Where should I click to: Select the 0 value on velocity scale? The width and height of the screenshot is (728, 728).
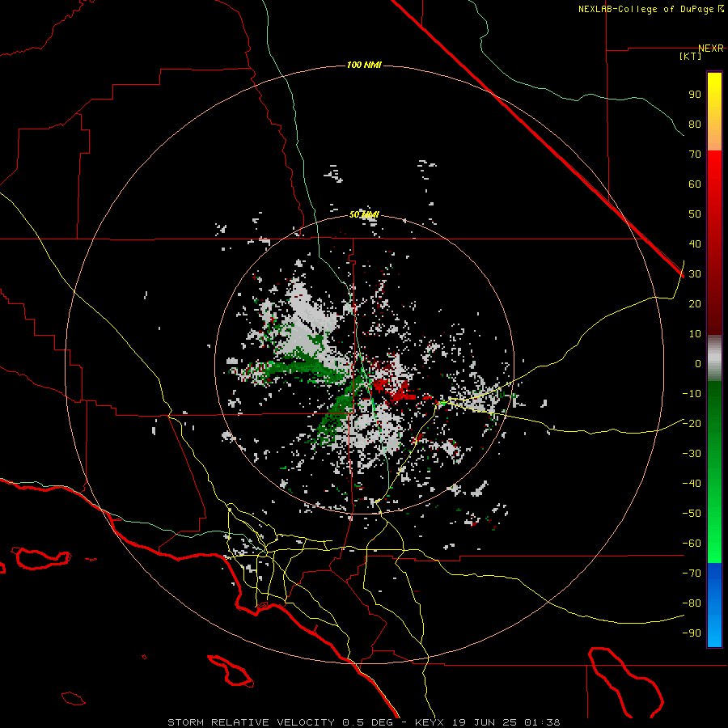698,364
